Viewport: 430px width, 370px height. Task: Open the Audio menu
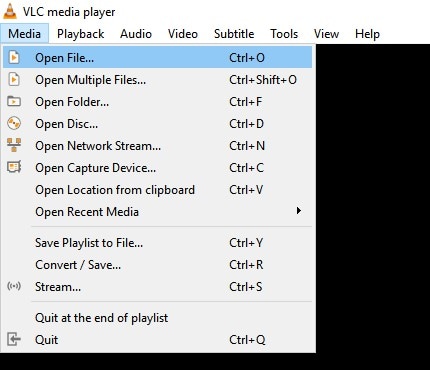click(x=136, y=34)
